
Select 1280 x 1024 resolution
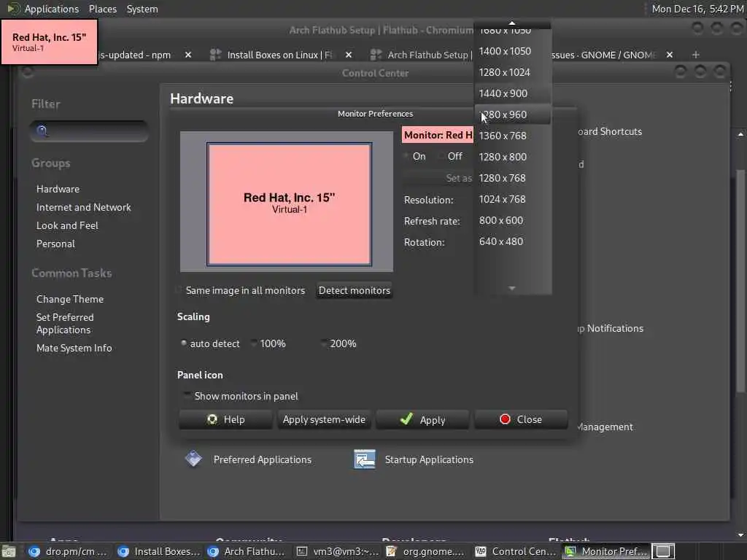pos(513,72)
